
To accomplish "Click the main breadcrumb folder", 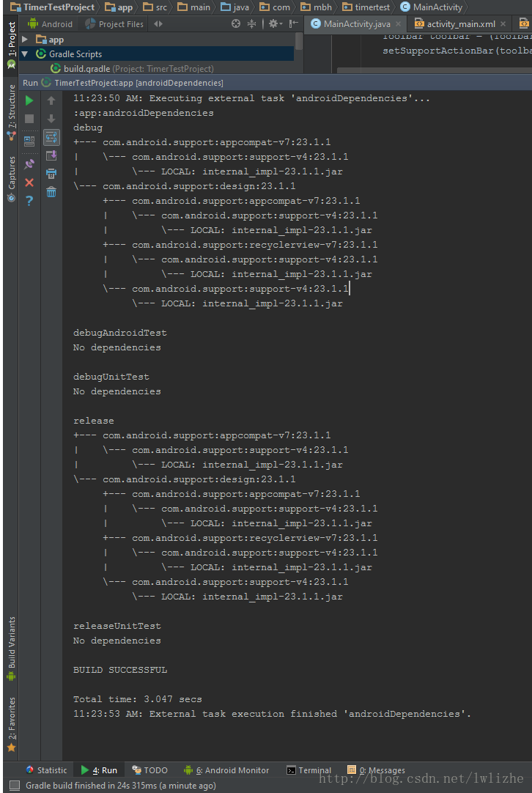I will point(194,7).
